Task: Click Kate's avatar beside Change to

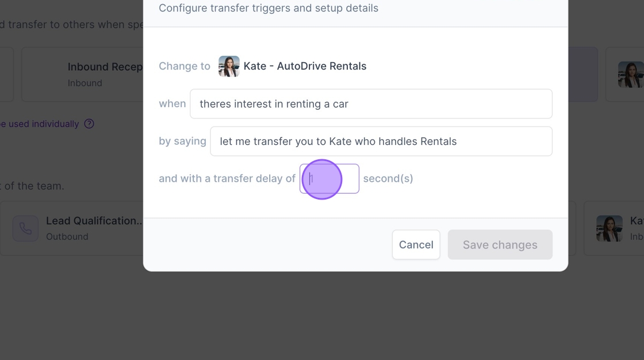Action: point(229,66)
